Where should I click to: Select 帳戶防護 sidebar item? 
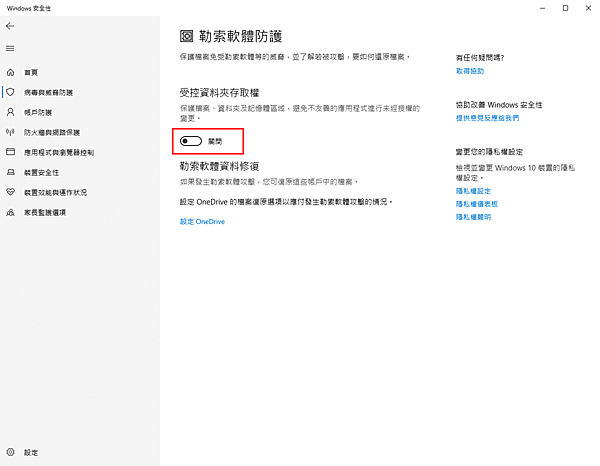click(x=38, y=112)
